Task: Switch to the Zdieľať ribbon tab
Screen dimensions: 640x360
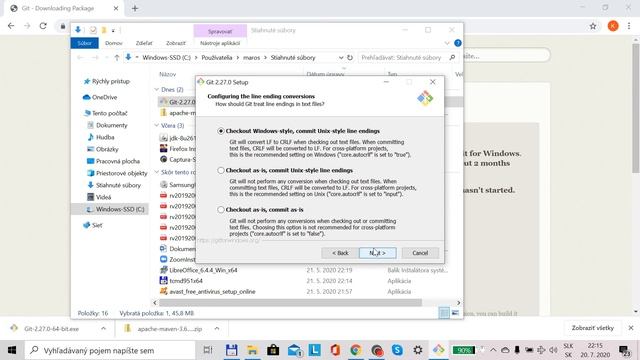Action: coord(144,43)
